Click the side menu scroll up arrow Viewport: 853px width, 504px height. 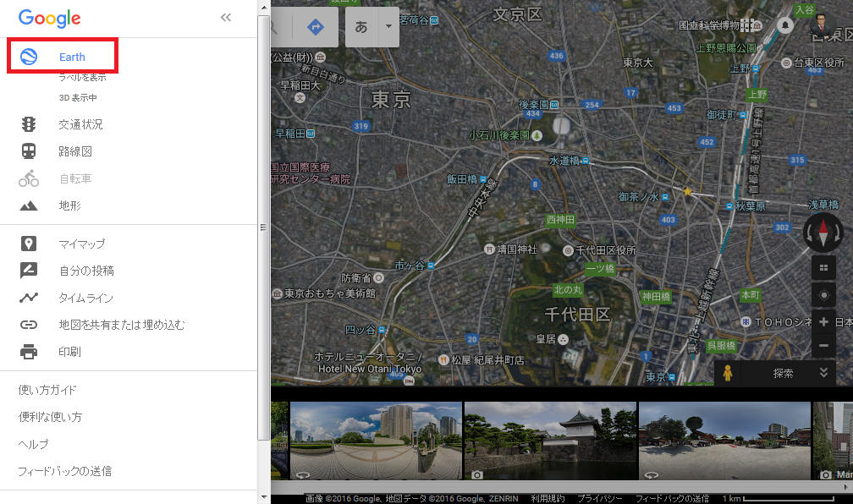[264, 7]
